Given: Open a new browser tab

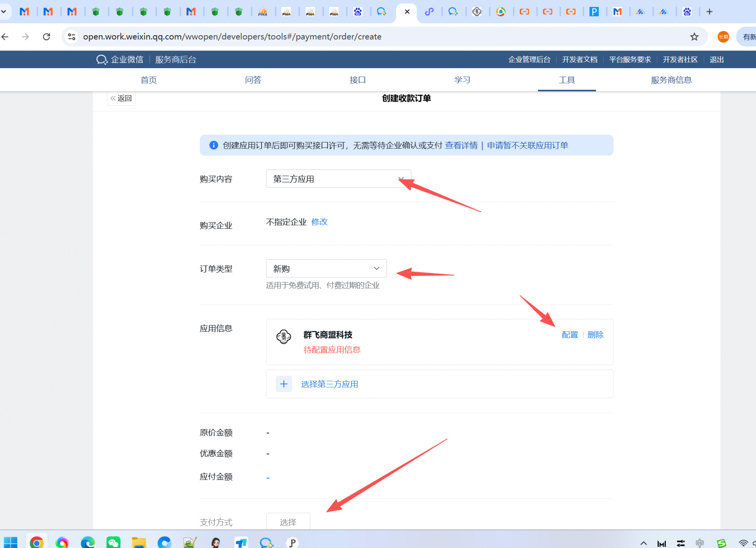Looking at the screenshot, I should point(710,12).
